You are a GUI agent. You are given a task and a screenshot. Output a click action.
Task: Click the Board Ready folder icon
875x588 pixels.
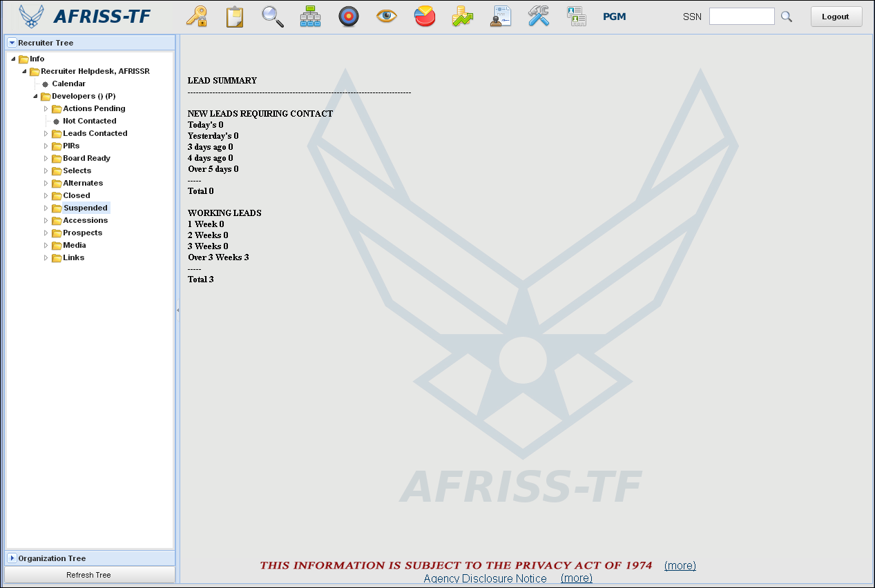pyautogui.click(x=57, y=158)
